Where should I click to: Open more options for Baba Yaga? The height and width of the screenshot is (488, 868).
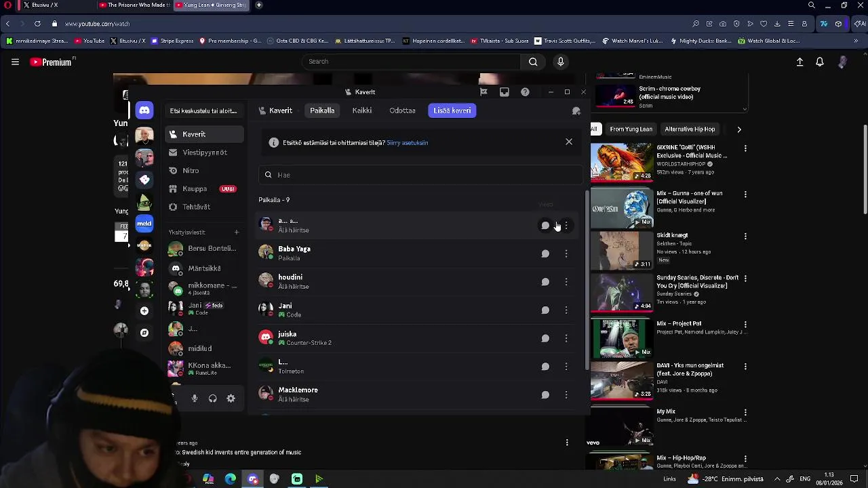click(x=566, y=253)
